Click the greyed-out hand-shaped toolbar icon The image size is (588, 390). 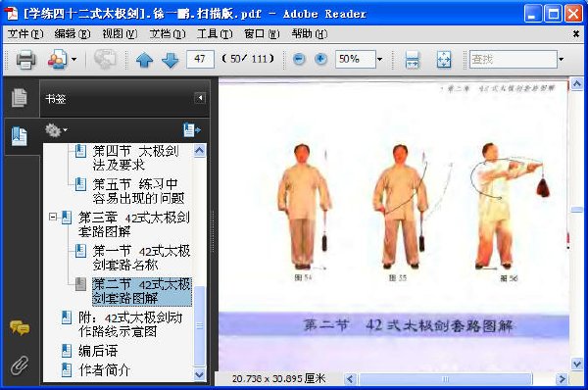[105, 59]
